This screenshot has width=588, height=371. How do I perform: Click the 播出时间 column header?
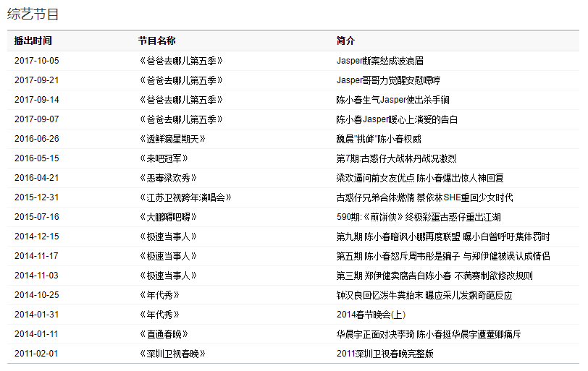33,41
